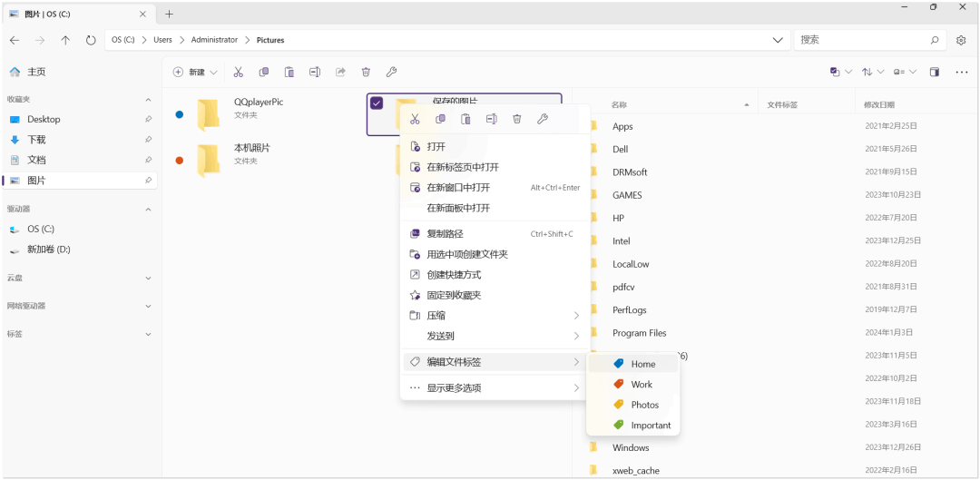The height and width of the screenshot is (480, 980).
Task: Navigate up one folder with the up arrow
Action: click(x=65, y=40)
